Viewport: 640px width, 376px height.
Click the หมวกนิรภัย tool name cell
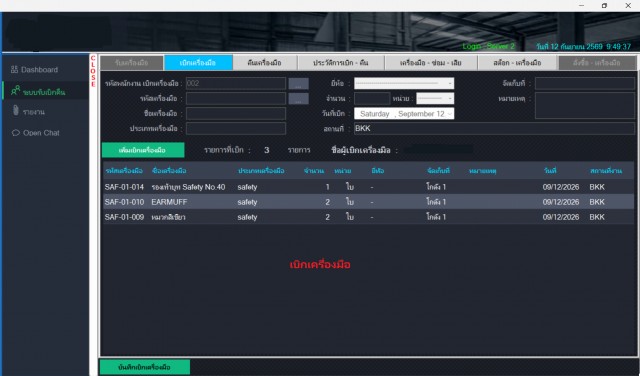tap(168, 217)
